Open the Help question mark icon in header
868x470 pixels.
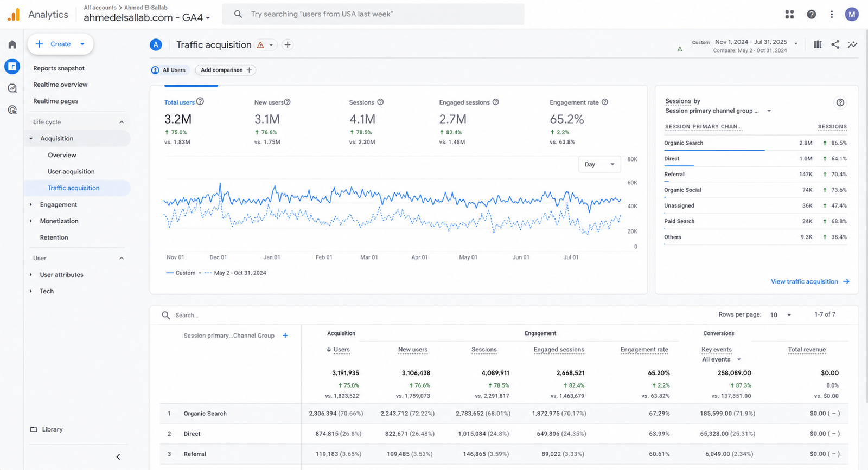(x=811, y=15)
